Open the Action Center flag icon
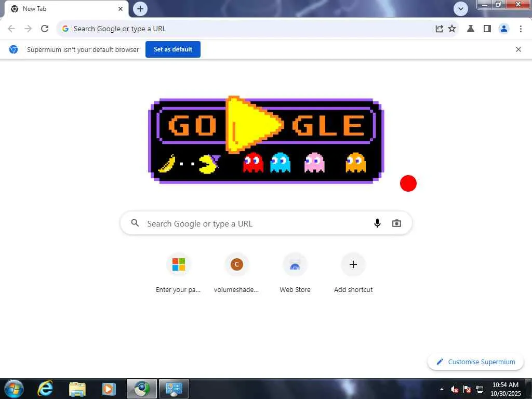532x399 pixels. coord(467,390)
